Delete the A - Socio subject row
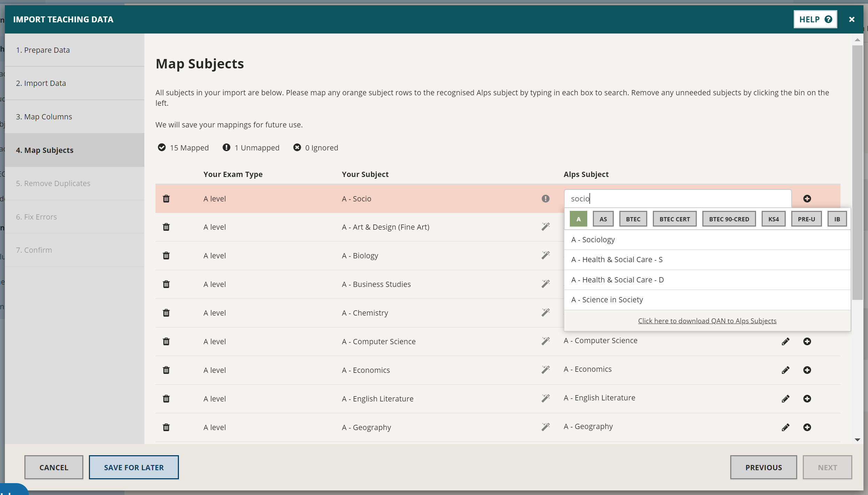The height and width of the screenshot is (495, 868). coord(166,199)
